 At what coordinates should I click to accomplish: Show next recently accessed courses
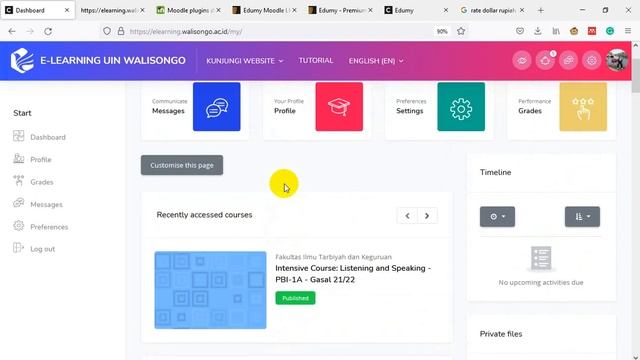[x=427, y=216]
